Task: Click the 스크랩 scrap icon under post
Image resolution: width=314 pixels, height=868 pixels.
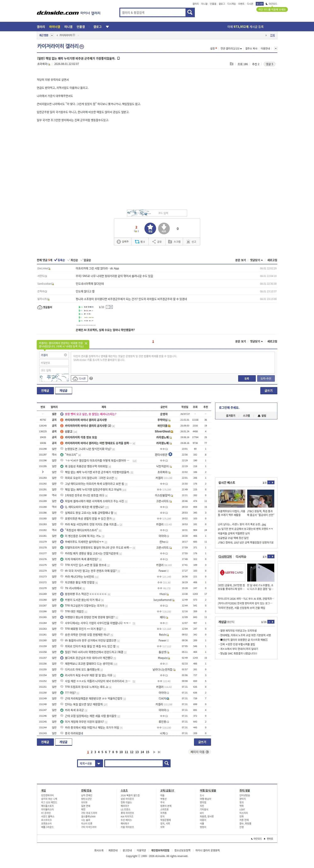Action: click(170, 242)
